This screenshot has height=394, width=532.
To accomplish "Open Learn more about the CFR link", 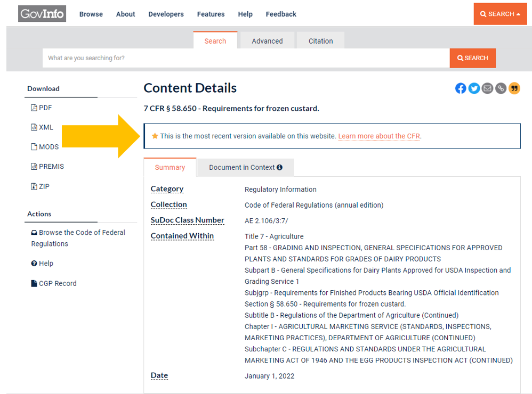I will (379, 136).
